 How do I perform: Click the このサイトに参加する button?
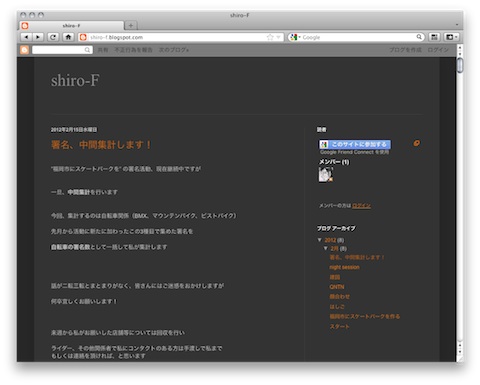355,144
